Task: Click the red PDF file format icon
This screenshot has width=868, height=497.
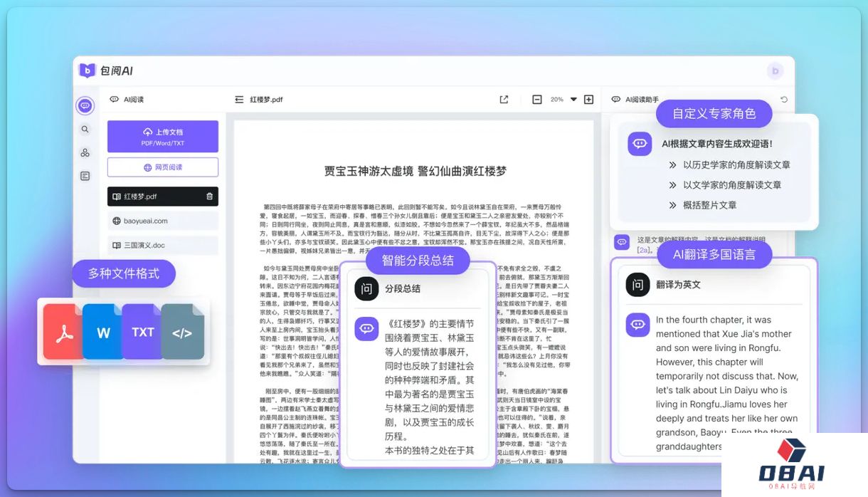Action: click(64, 332)
